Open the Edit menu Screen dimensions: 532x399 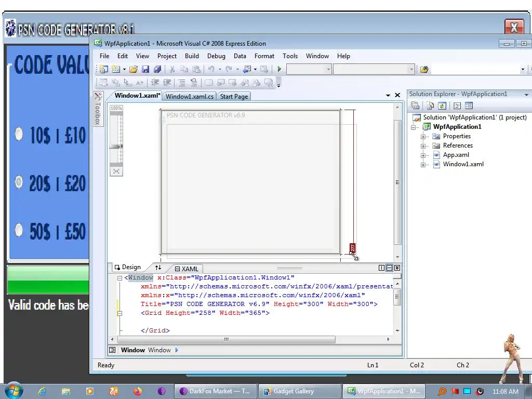[x=123, y=56]
